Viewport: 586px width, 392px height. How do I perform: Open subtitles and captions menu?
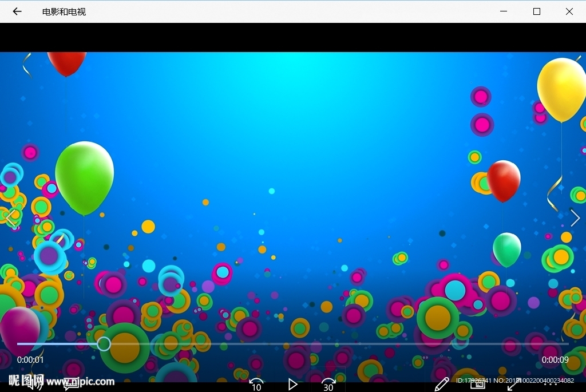click(71, 384)
